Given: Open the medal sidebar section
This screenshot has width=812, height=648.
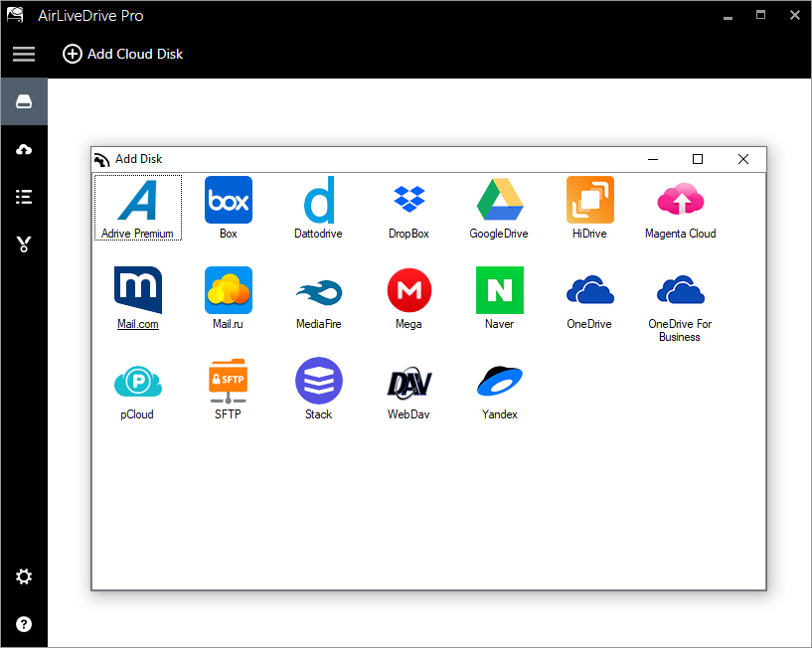Looking at the screenshot, I should pos(24,243).
